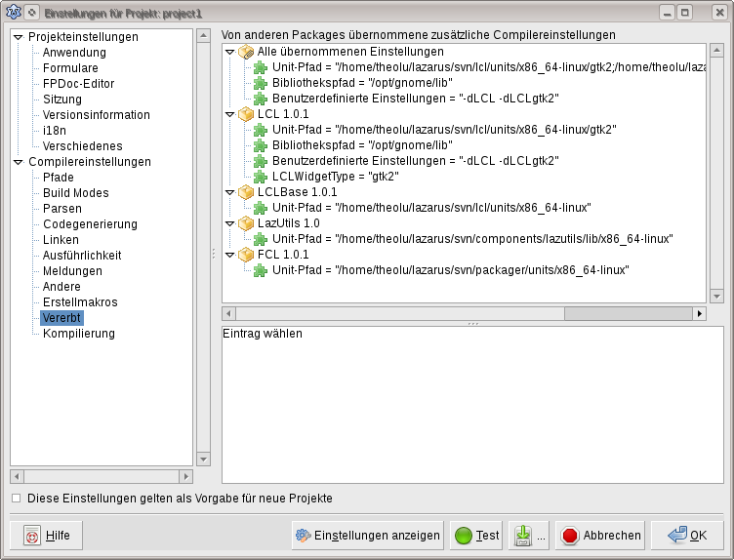This screenshot has height=560, width=734.
Task: Enable settings as default for new projects
Action: (16, 499)
